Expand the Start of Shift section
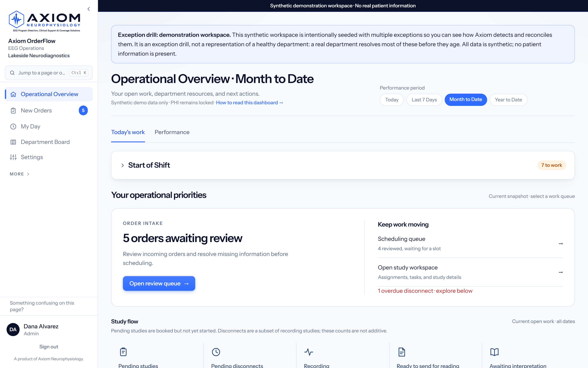Screen dimensions: 588x368 [x=343, y=165]
